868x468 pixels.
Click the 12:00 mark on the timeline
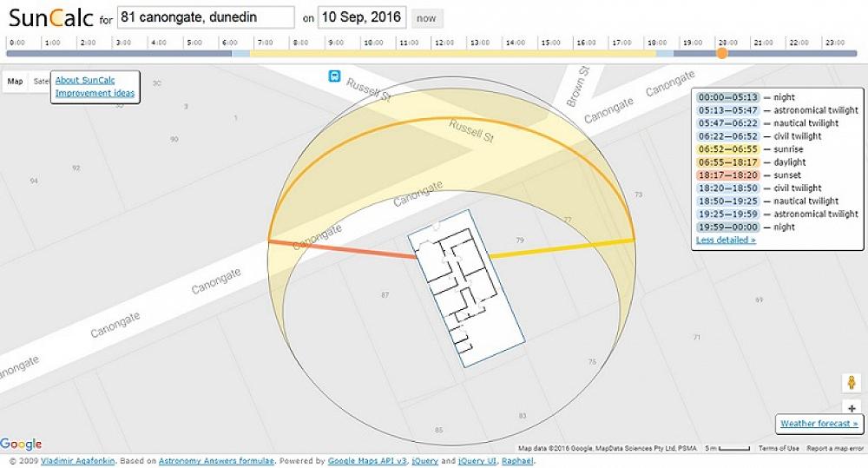point(444,43)
